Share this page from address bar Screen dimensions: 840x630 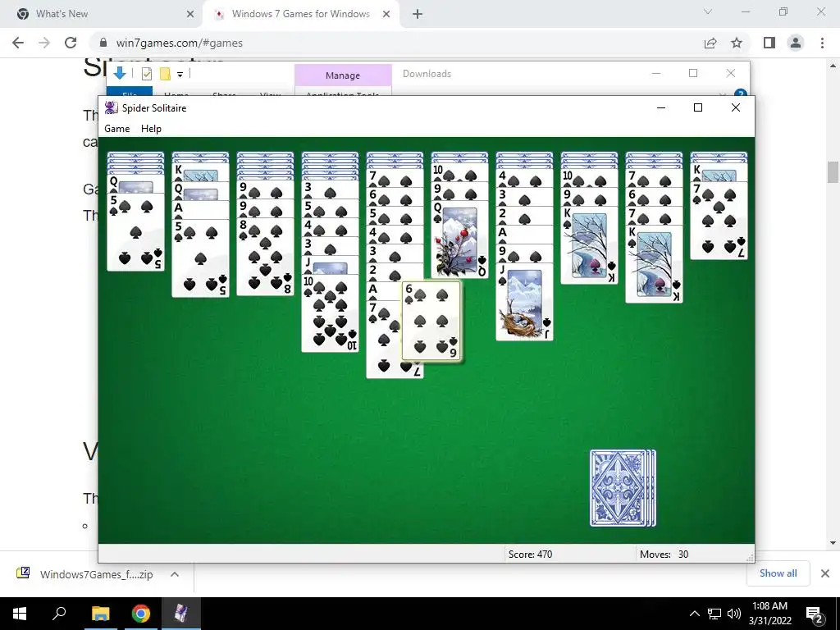tap(710, 43)
